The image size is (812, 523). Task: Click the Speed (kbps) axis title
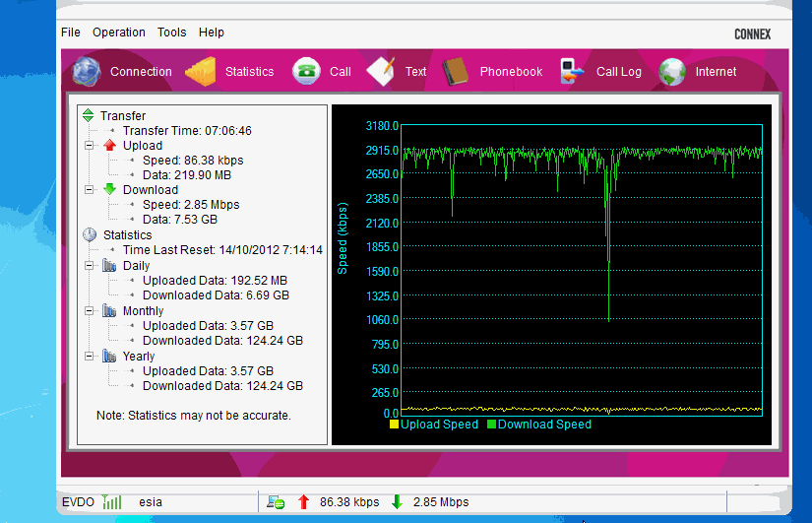343,238
